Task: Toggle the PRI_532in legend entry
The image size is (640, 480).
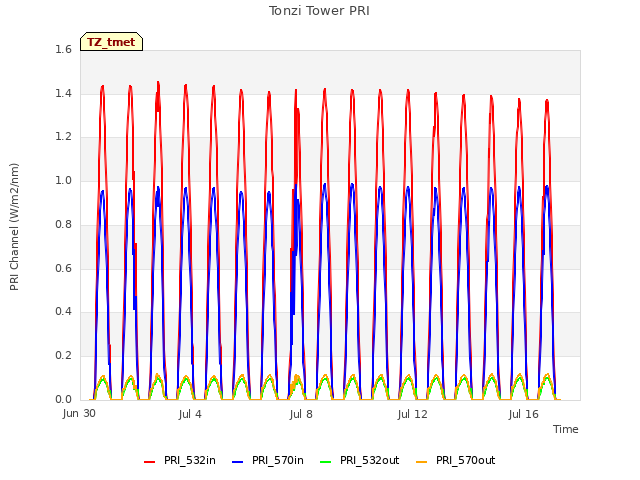Action: [x=180, y=460]
